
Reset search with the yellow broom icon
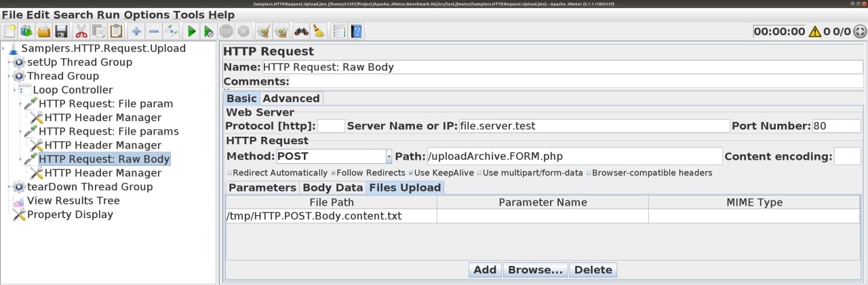click(319, 31)
